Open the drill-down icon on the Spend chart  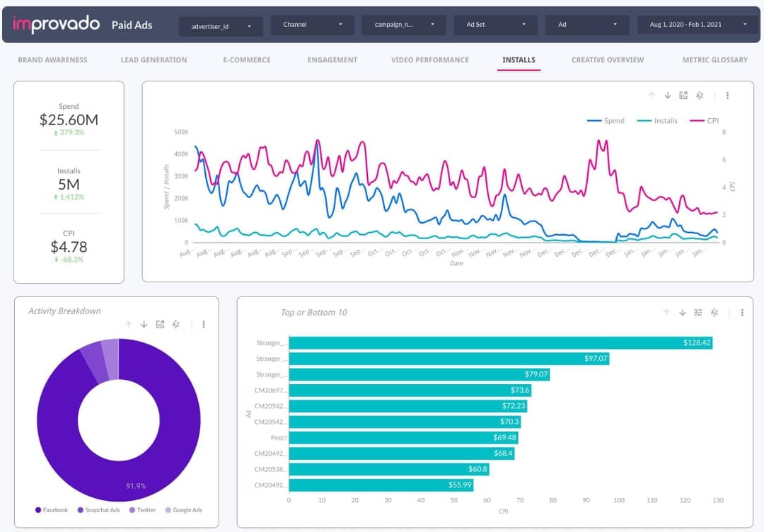[666, 95]
